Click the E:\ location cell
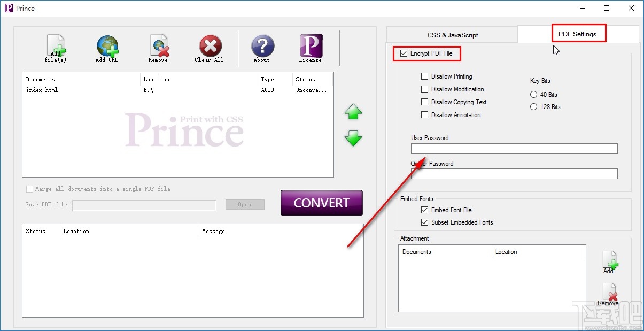 tap(148, 90)
